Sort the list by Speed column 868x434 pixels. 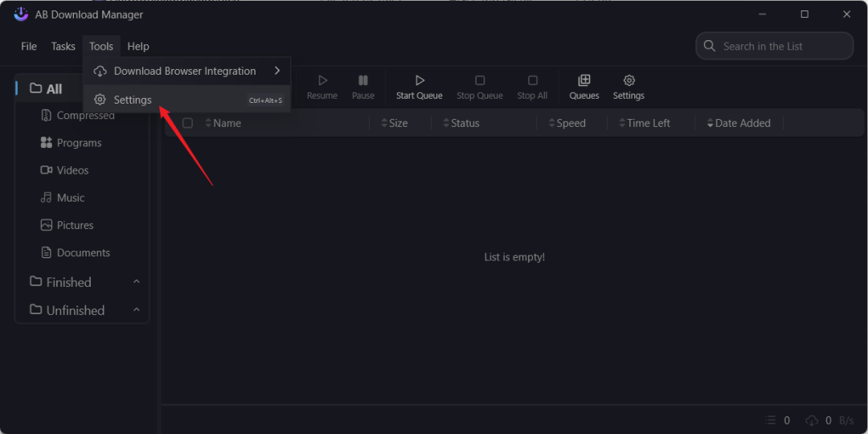coord(567,123)
